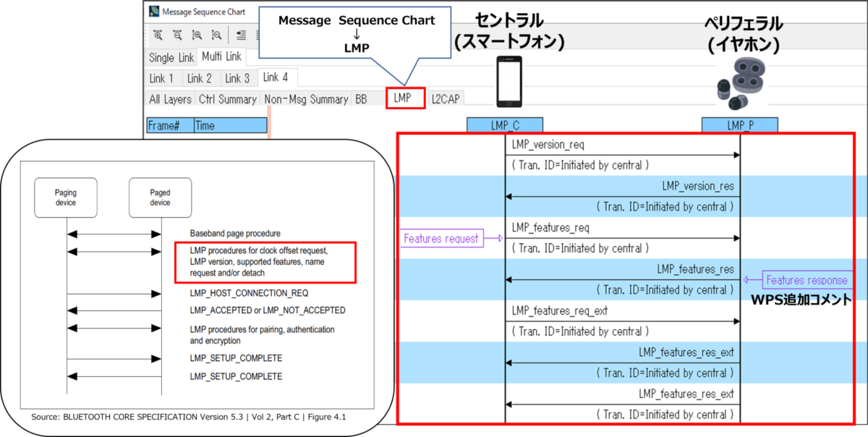Click the zoom in icon in the toolbar
The width and height of the screenshot is (868, 437).
coord(158,34)
